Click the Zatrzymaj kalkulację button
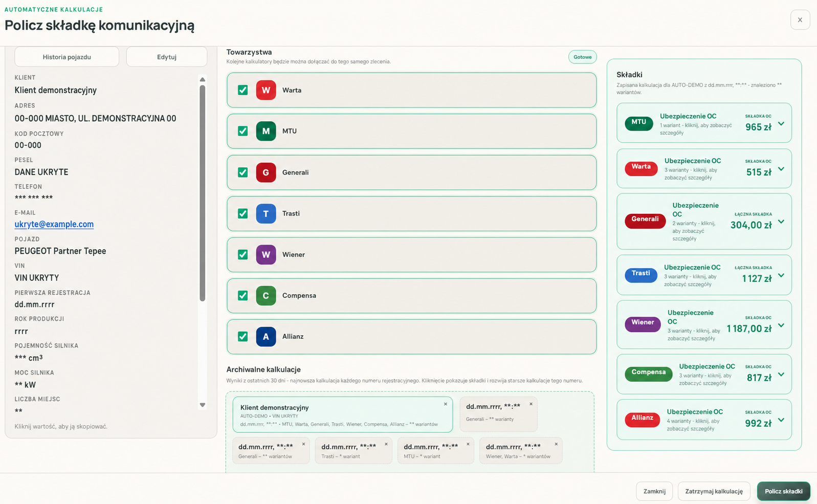 (714, 491)
